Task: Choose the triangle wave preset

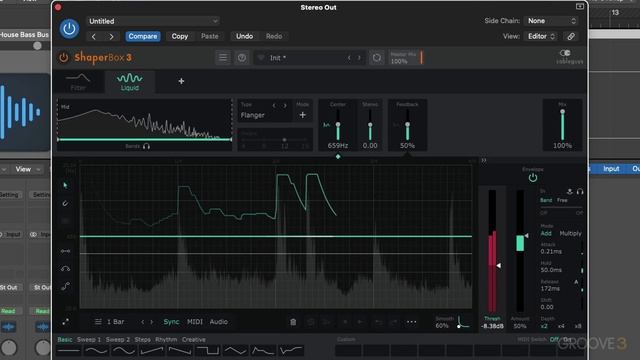Action: click(235, 350)
